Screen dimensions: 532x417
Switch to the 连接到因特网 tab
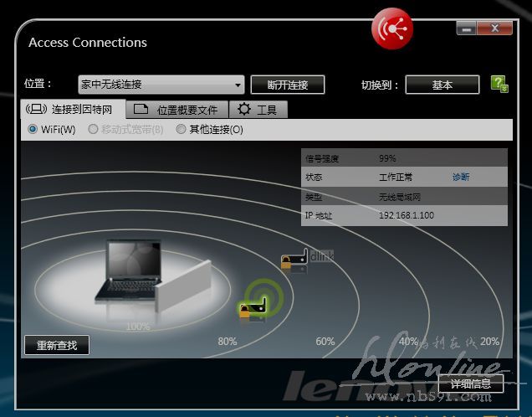pos(74,110)
